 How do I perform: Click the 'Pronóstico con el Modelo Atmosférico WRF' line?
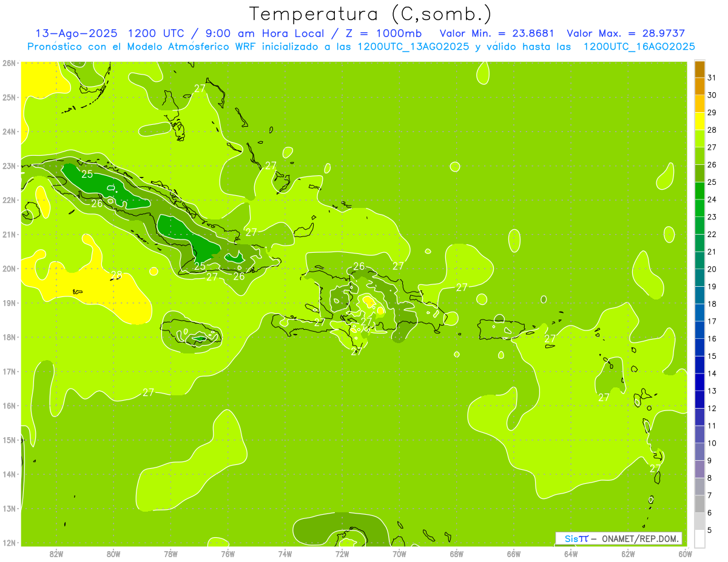(361, 47)
